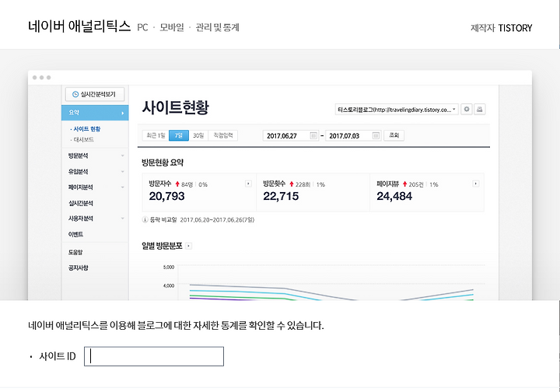560x392 pixels.
Task: Click the clock icon in 실시간분석보기
Action: pos(75,94)
